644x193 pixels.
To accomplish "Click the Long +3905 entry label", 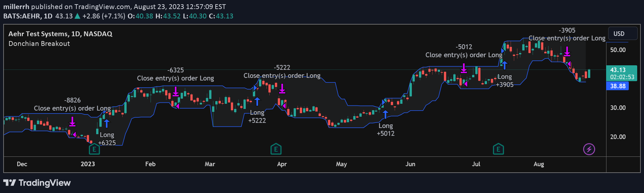I will tap(505, 80).
